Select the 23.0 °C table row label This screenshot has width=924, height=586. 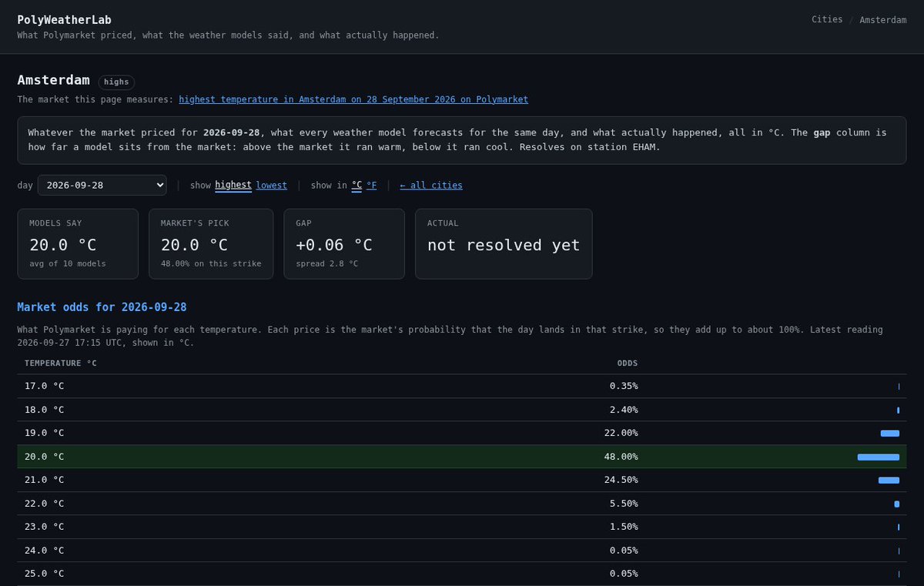click(44, 527)
